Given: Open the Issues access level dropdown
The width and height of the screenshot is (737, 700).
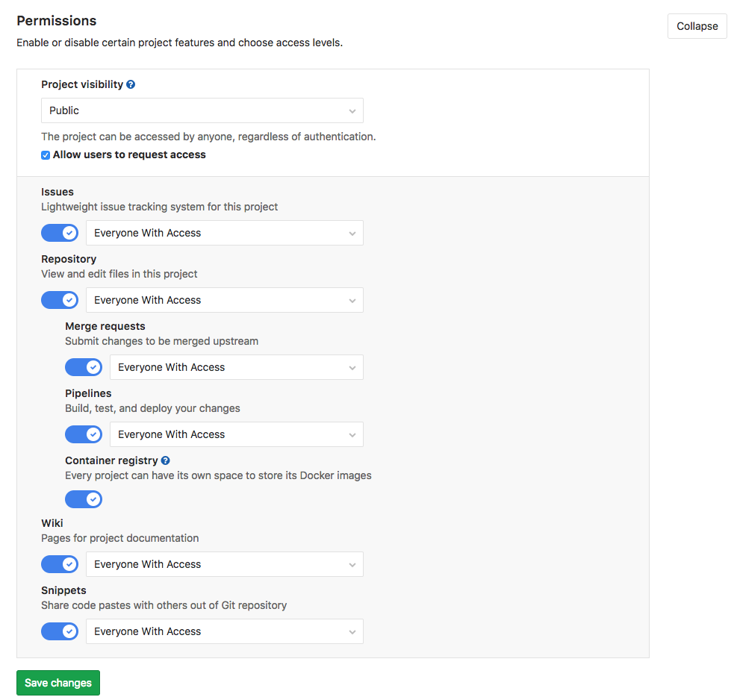Looking at the screenshot, I should pos(224,232).
